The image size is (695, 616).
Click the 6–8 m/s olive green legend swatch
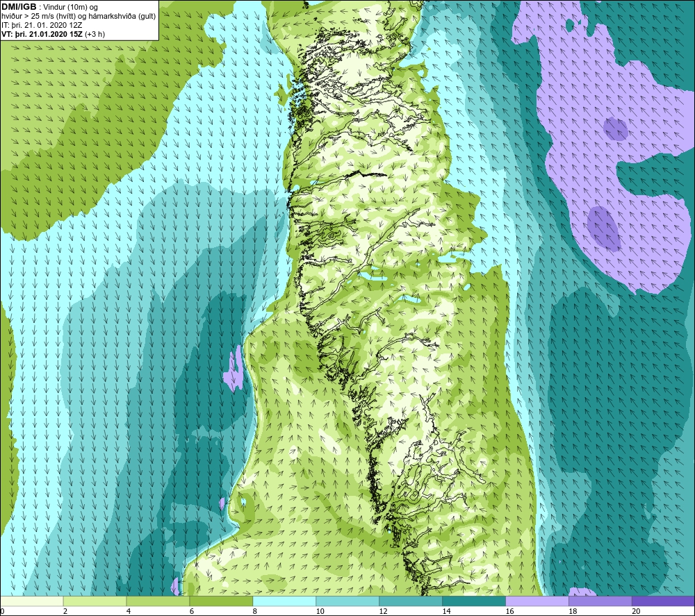(x=221, y=601)
